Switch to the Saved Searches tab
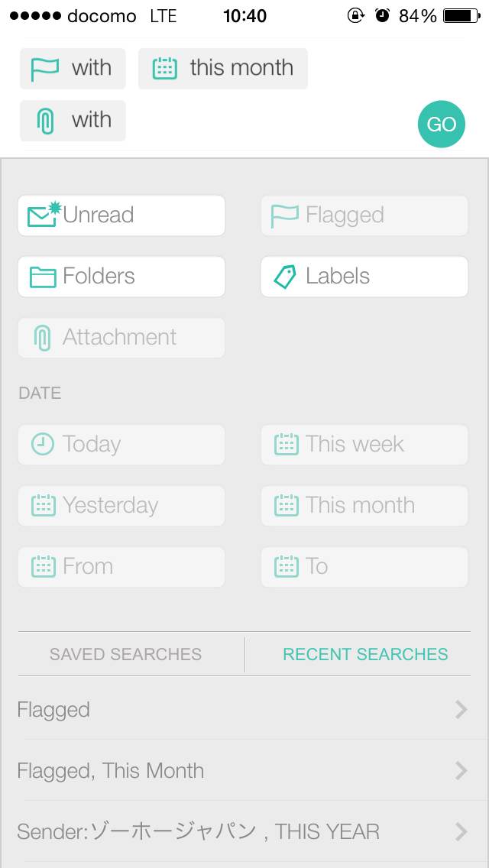 pos(126,655)
